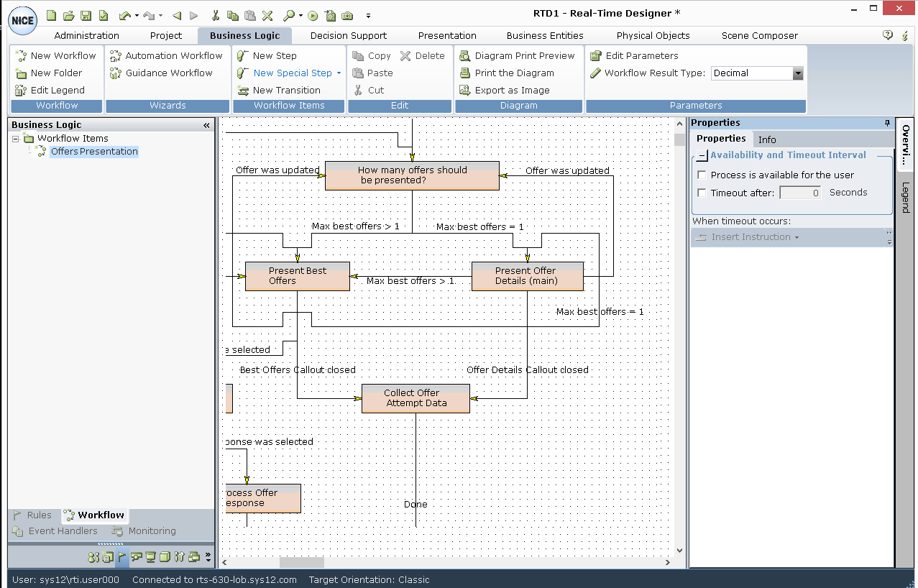Click the NICE application logo button

point(22,20)
